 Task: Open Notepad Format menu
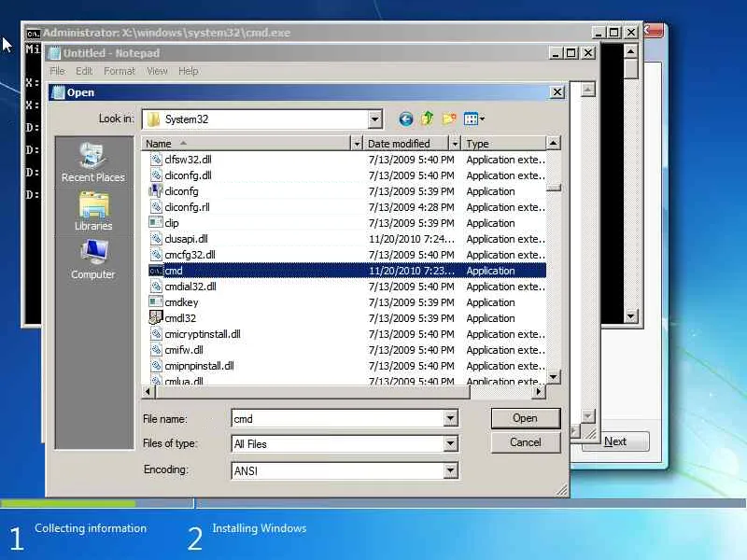120,71
